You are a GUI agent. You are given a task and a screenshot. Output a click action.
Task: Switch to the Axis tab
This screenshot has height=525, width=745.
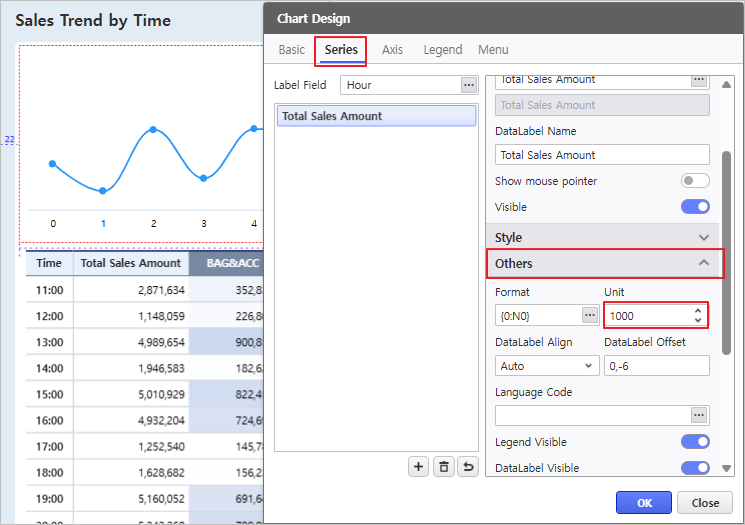[x=392, y=50]
